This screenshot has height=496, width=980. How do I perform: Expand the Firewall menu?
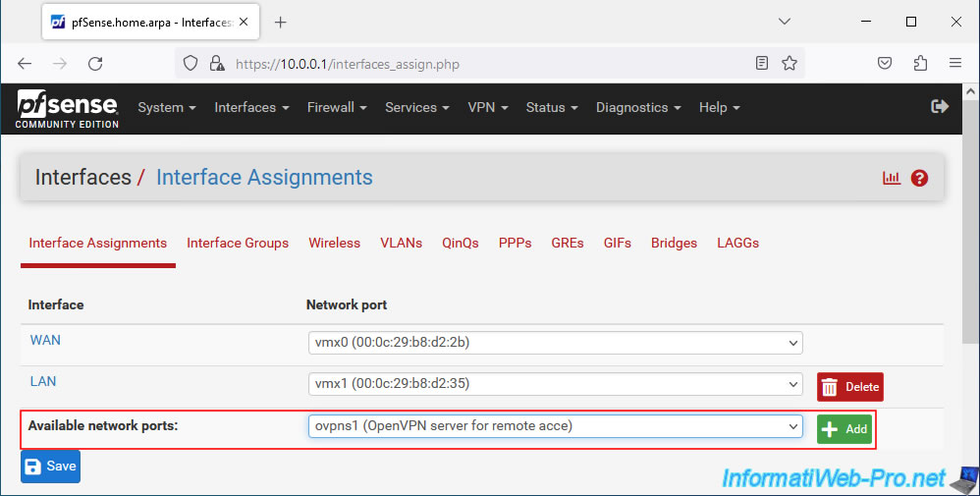coord(337,108)
